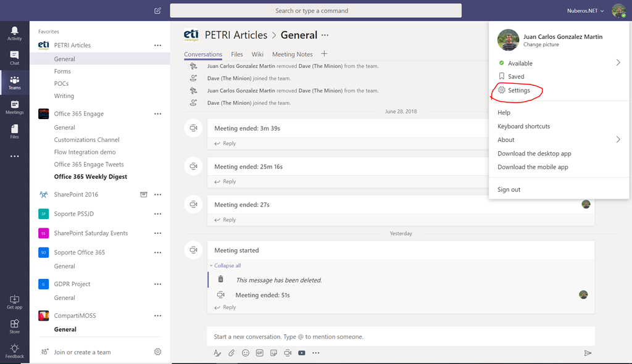Viewport: 632px width, 364px height.
Task: Open the Meeting Notes tab
Action: pyautogui.click(x=292, y=54)
